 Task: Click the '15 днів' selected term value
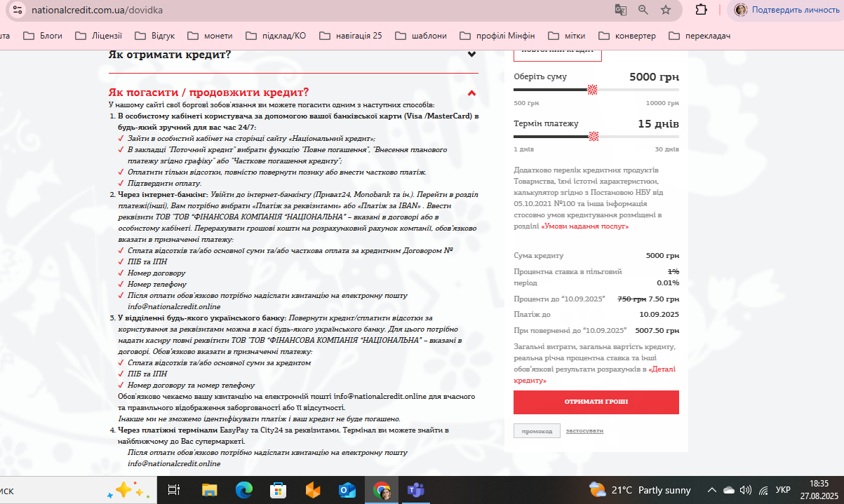(x=658, y=123)
